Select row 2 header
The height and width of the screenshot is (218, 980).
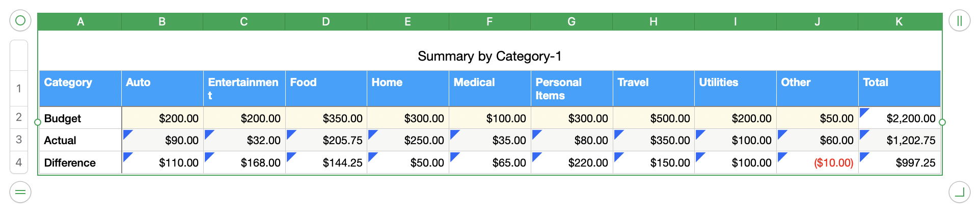click(19, 117)
